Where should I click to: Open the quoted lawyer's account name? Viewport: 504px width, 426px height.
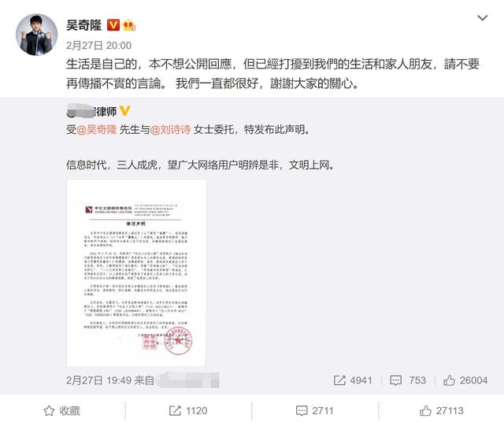91,112
